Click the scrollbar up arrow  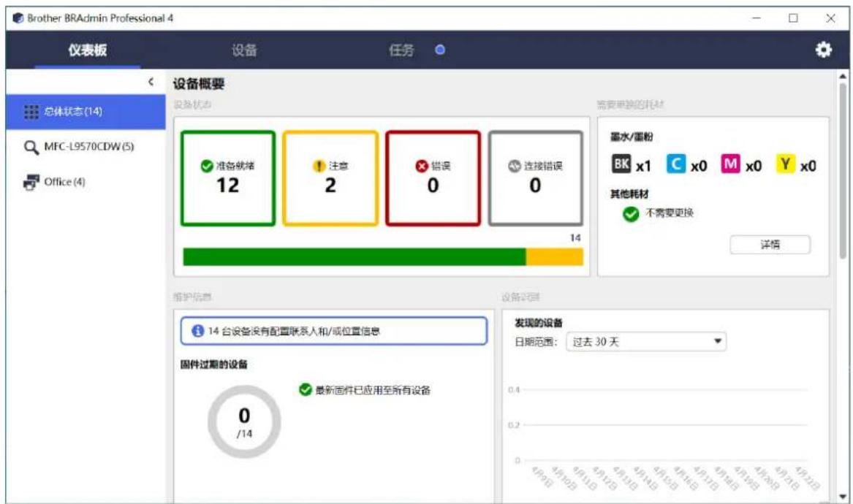[x=843, y=77]
